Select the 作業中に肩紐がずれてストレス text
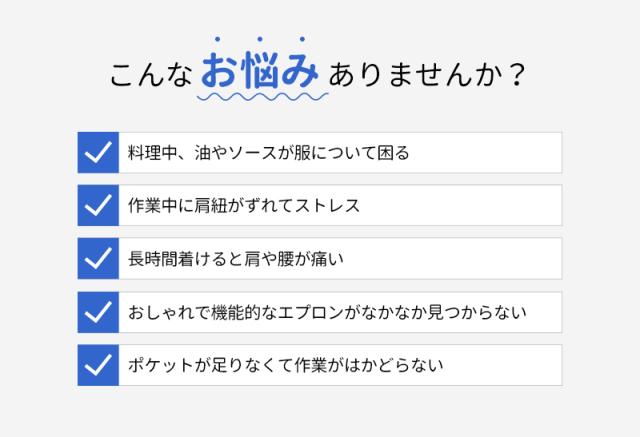 pos(244,207)
